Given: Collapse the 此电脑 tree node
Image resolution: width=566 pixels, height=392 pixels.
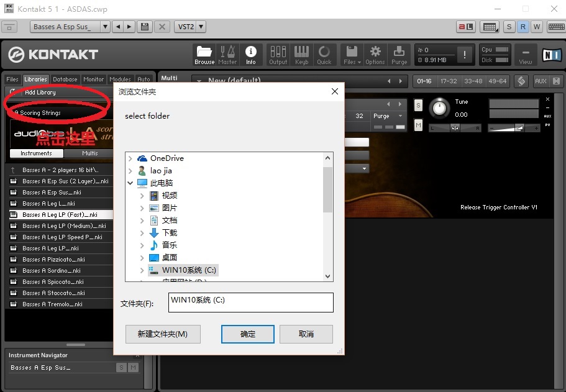Looking at the screenshot, I should point(130,183).
